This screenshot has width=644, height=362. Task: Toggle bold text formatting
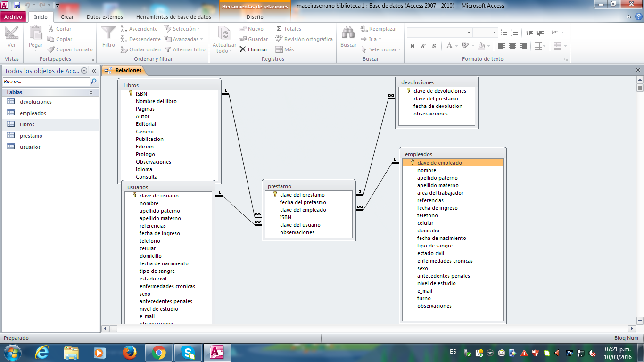pyautogui.click(x=413, y=46)
